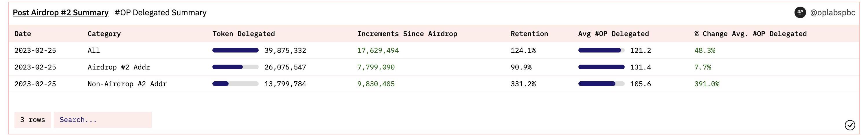Select the Airdrop #2 Addr category cell

click(x=119, y=67)
